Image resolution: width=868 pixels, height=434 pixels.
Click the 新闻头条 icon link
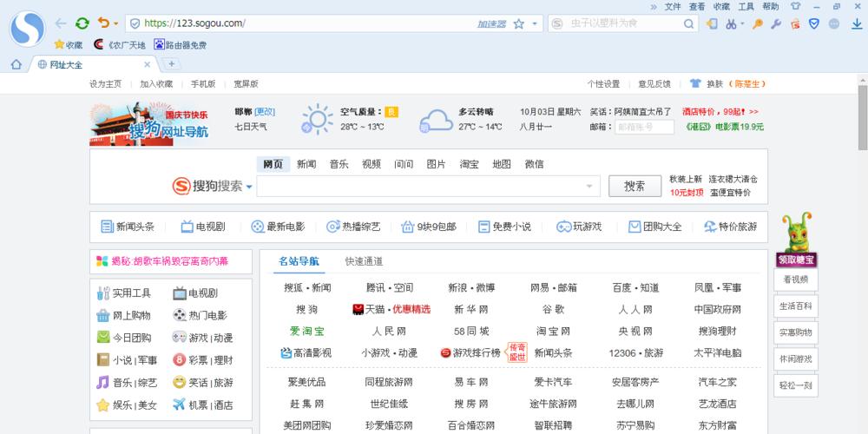click(x=107, y=227)
